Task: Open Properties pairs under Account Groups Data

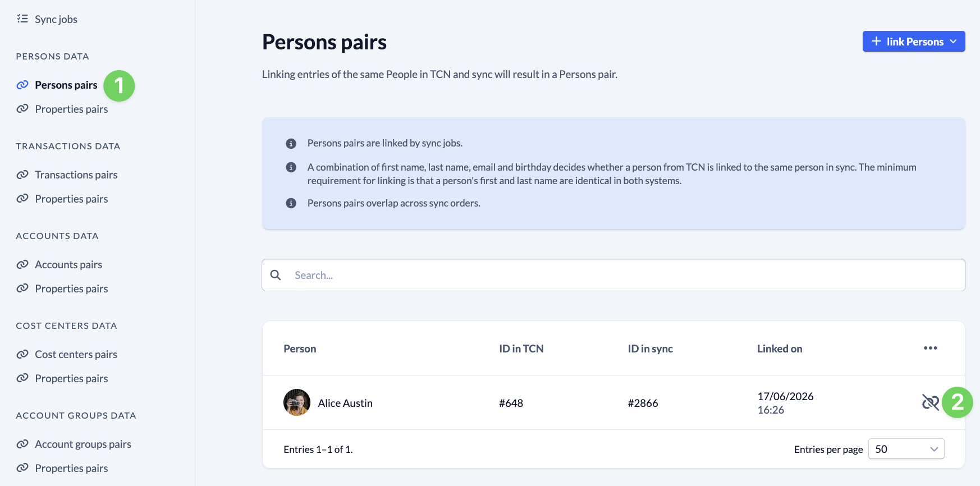Action: tap(71, 468)
